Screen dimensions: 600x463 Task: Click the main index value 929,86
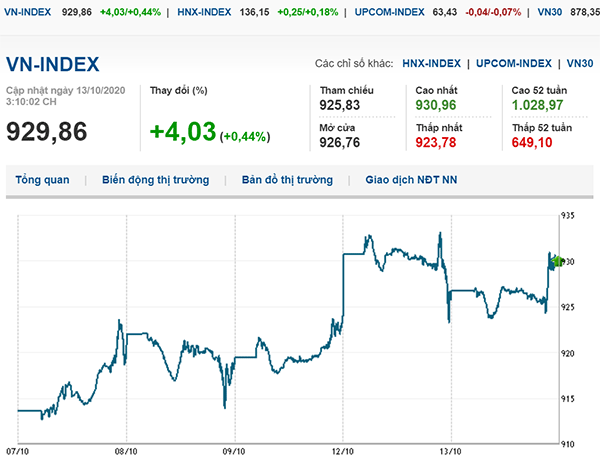tap(47, 130)
